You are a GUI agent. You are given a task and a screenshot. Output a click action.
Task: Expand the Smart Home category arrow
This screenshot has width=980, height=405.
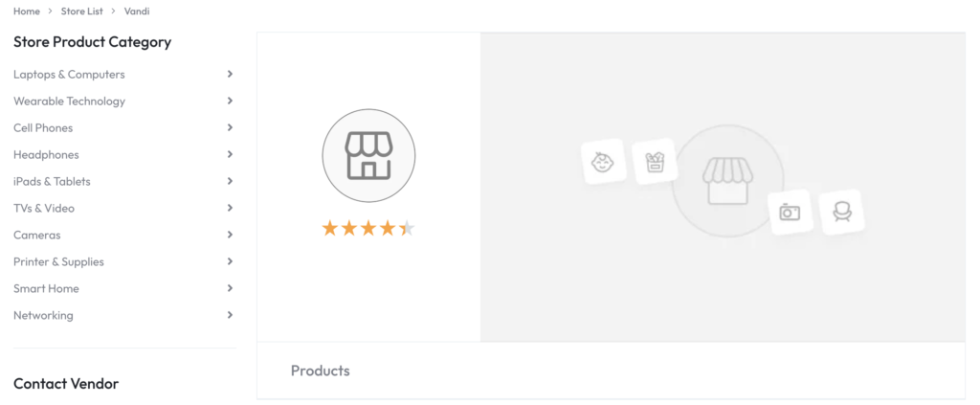tap(230, 288)
